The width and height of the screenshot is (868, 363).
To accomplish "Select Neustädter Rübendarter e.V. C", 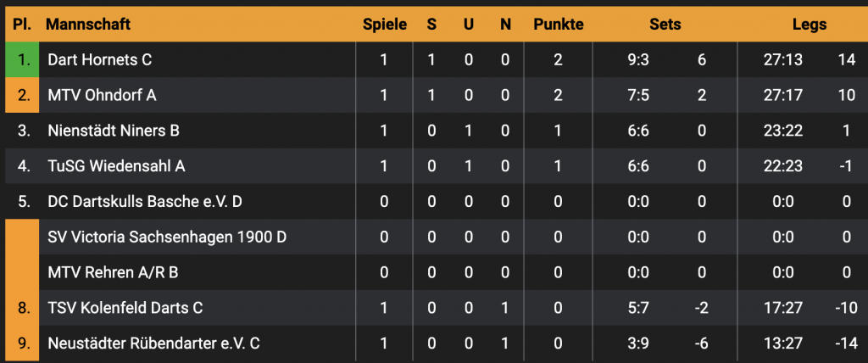I will pyautogui.click(x=153, y=343).
